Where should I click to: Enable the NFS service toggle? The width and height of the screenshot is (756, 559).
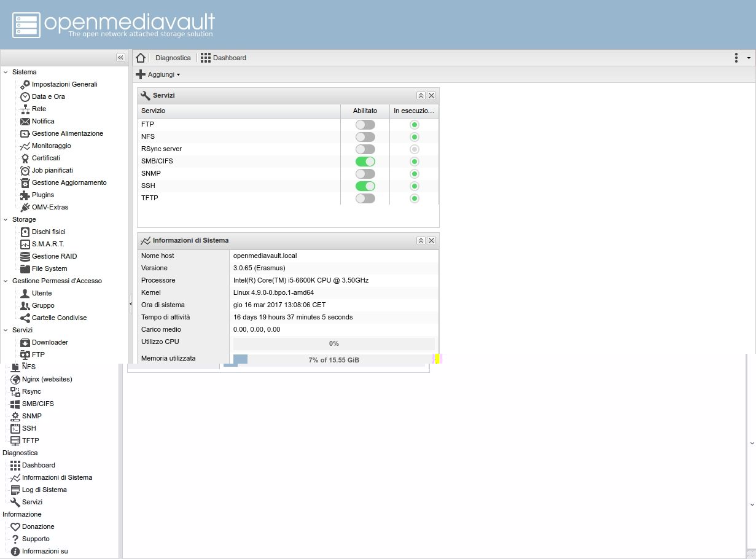pos(365,136)
